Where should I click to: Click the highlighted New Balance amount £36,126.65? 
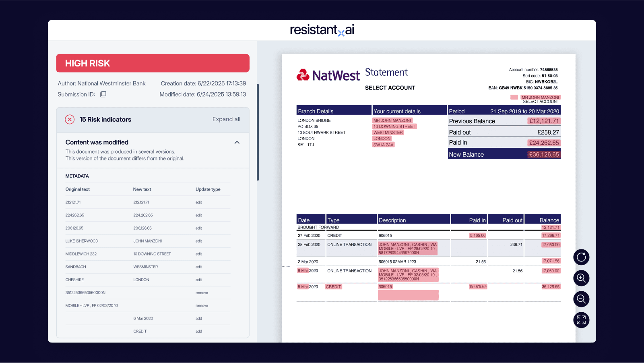[544, 154]
